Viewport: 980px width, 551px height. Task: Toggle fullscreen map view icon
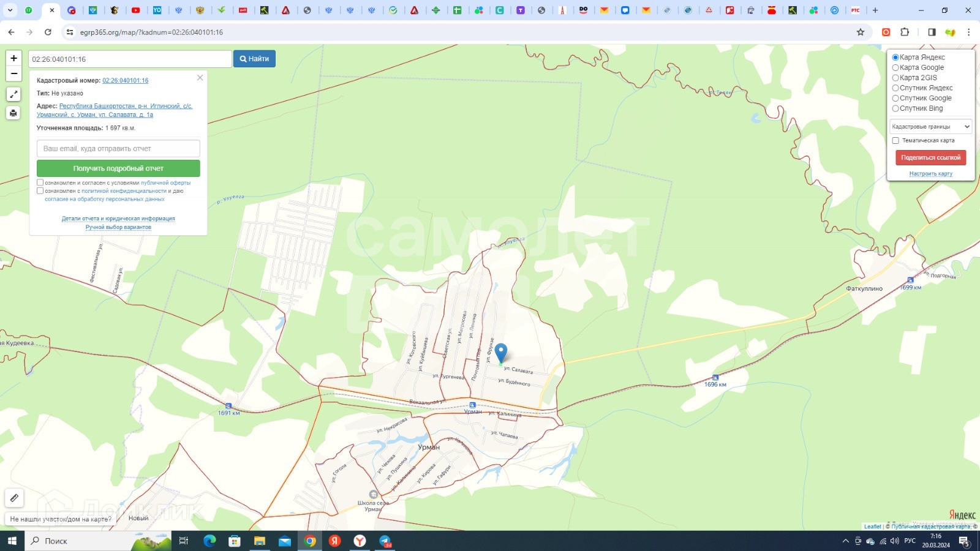[13, 94]
